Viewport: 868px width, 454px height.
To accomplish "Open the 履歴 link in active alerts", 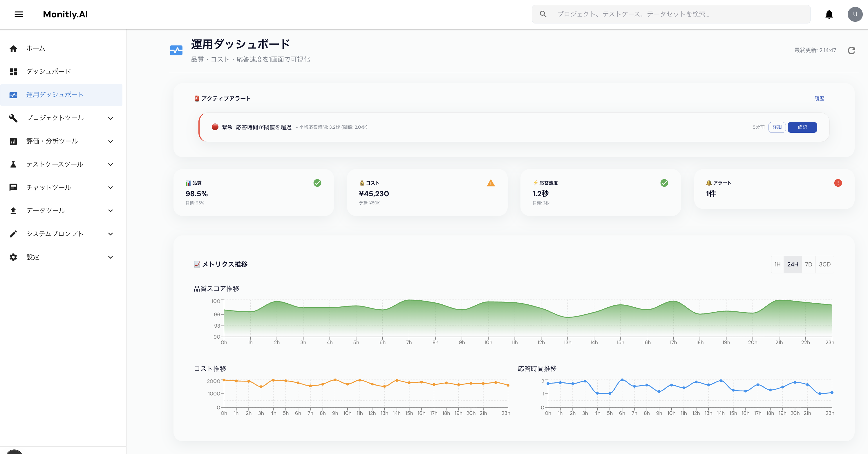I will click(820, 98).
